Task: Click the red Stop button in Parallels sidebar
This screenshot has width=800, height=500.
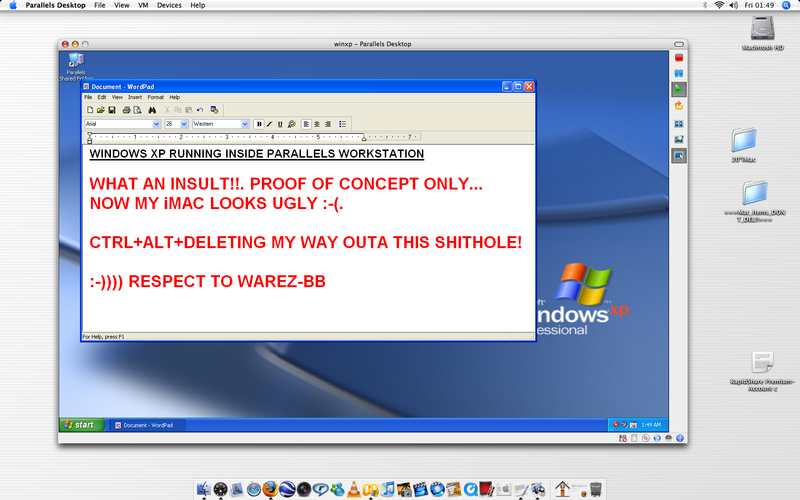Action: tap(678, 57)
